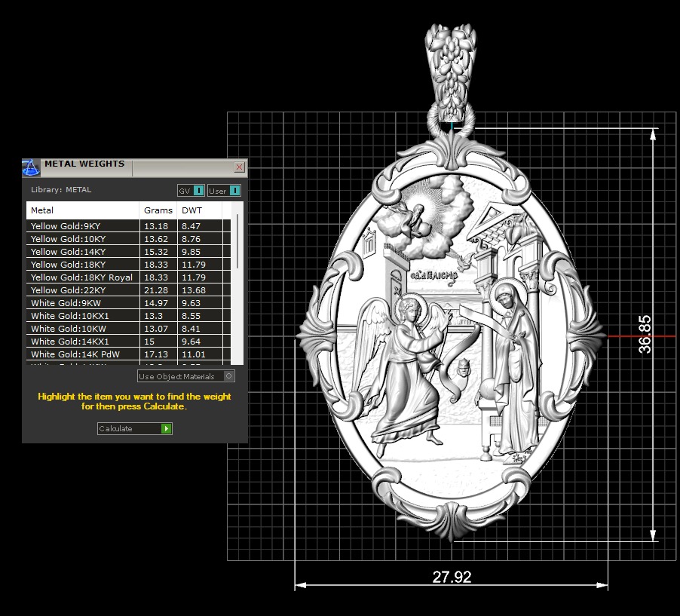Select the White Gold:10KX1 row

[128, 316]
